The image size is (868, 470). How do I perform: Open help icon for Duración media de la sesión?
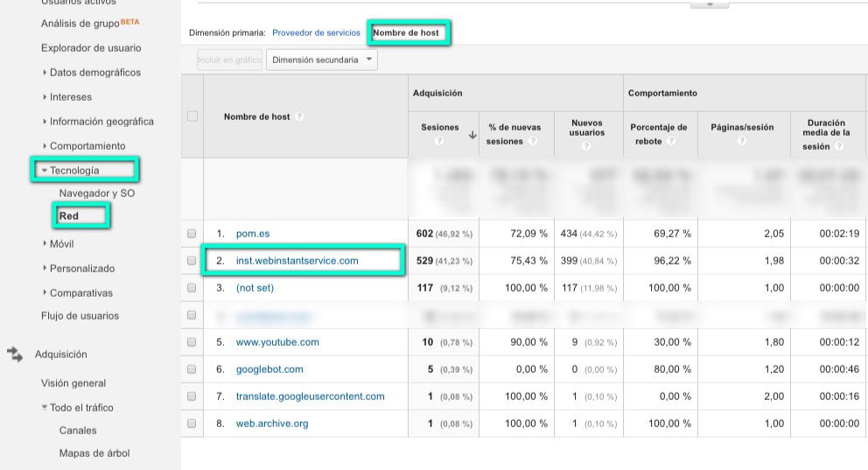[839, 146]
